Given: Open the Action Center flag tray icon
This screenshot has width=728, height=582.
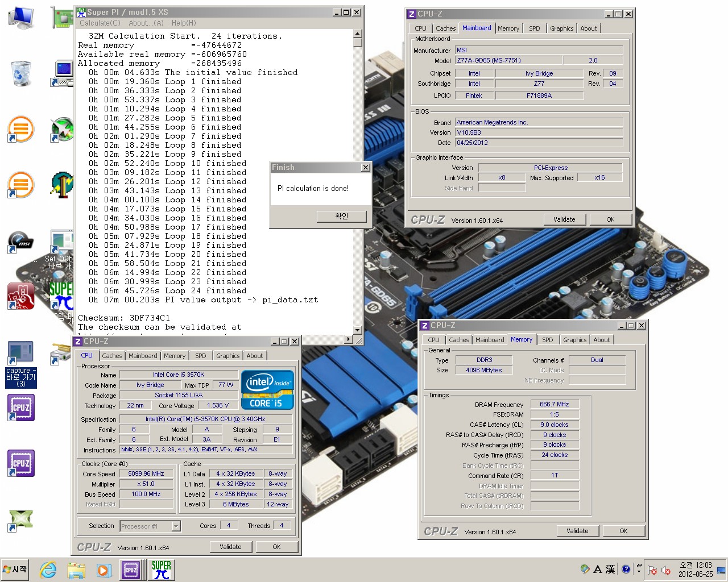Looking at the screenshot, I should click(x=652, y=570).
